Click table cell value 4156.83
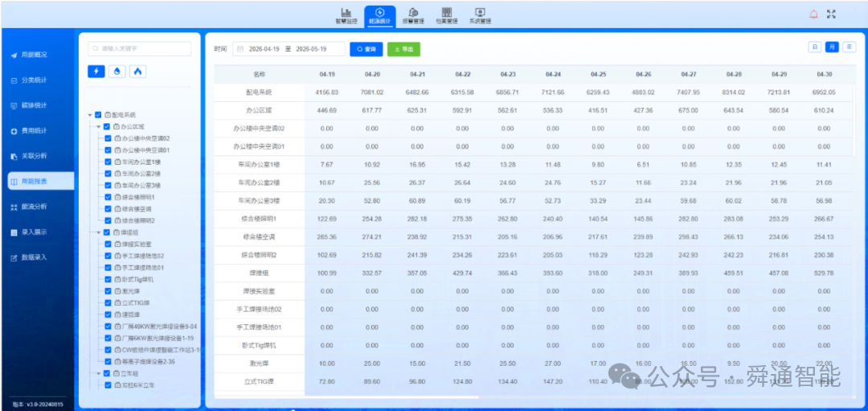The image size is (868, 411). [327, 92]
